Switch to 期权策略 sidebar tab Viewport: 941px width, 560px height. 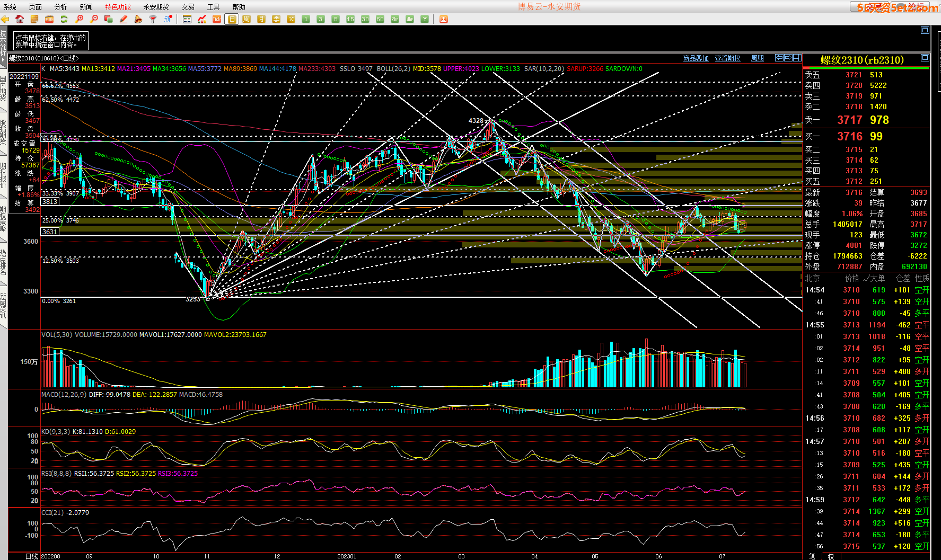click(x=3, y=219)
